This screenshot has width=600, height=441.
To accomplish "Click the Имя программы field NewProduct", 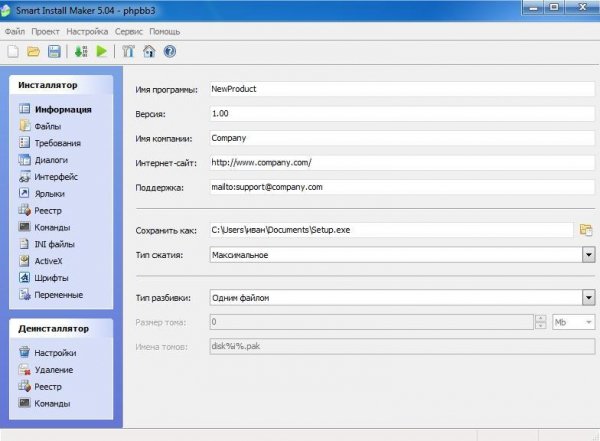I will [x=402, y=89].
